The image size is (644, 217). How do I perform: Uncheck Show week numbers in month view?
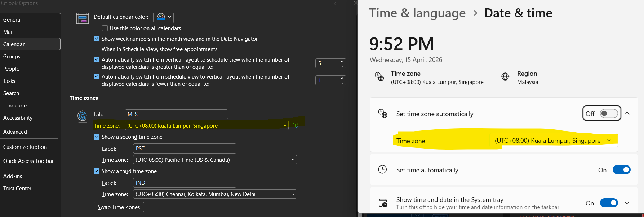pos(97,39)
